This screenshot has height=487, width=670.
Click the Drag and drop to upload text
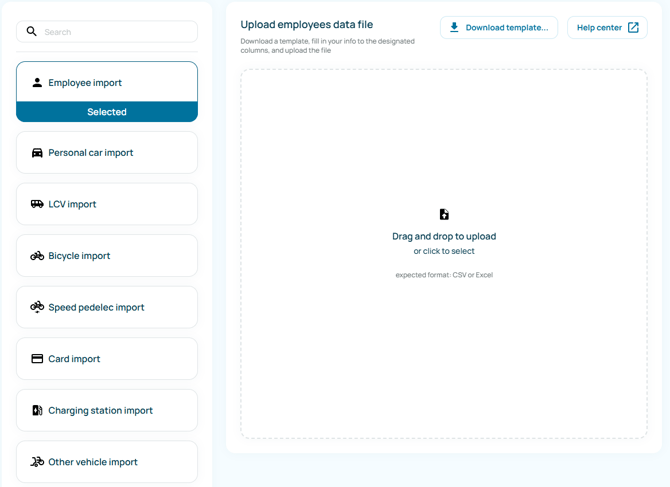point(444,236)
